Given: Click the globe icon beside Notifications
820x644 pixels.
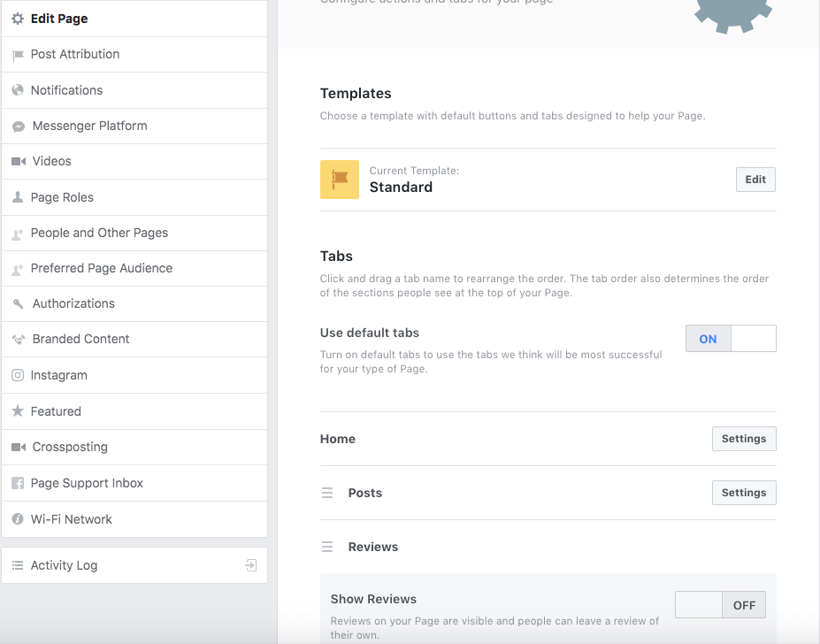Looking at the screenshot, I should (x=18, y=90).
